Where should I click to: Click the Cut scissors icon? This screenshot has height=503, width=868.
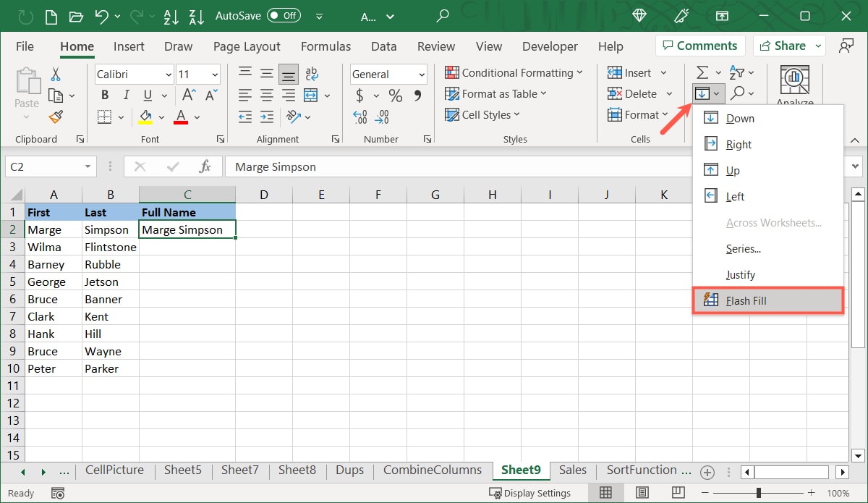tap(56, 74)
